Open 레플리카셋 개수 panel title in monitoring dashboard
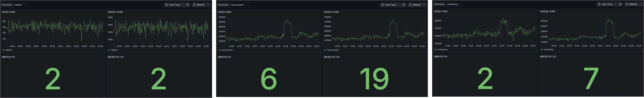Screen dimensions: 644x98 [x=441, y=56]
